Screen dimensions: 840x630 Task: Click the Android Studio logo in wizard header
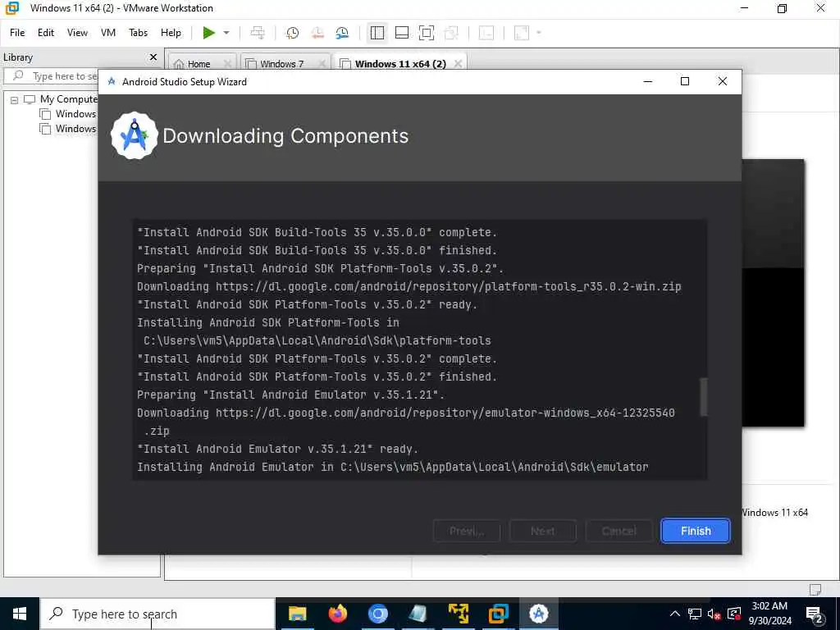tap(134, 135)
